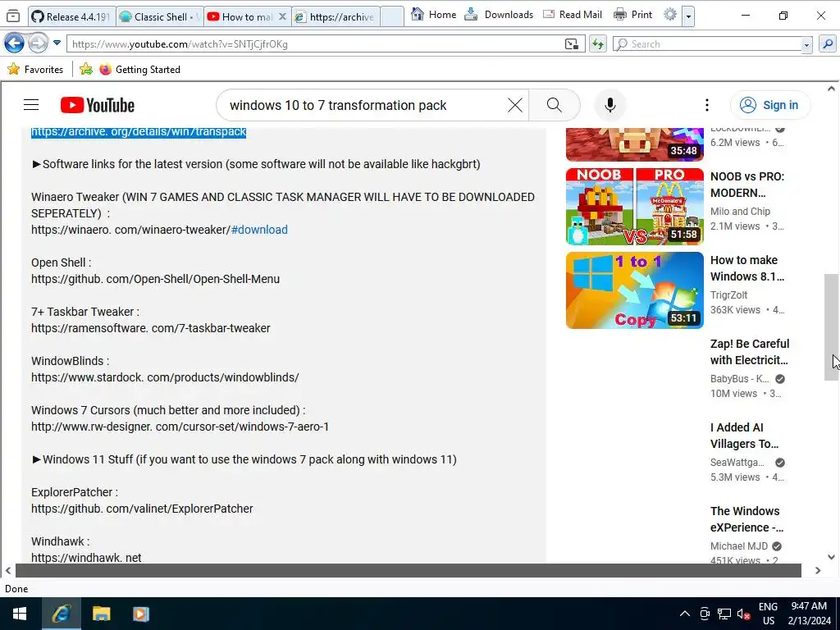
Task: Click Internet Explorer taskbar icon
Action: click(61, 614)
